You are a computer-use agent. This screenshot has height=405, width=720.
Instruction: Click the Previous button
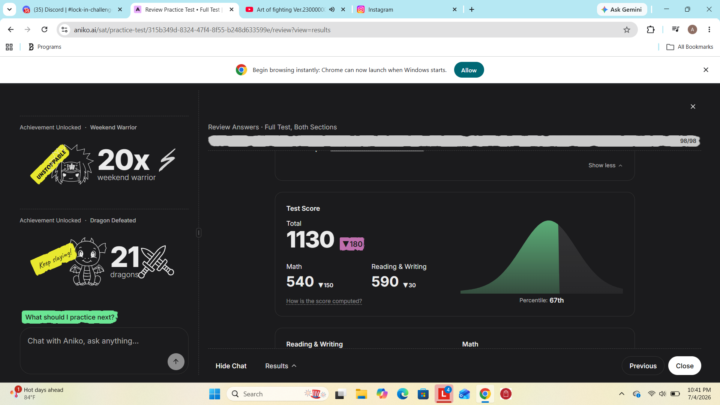(x=642, y=366)
